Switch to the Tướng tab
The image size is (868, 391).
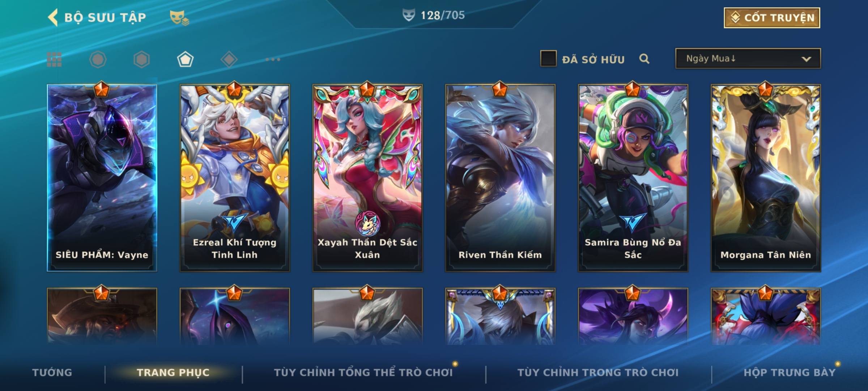tap(52, 372)
